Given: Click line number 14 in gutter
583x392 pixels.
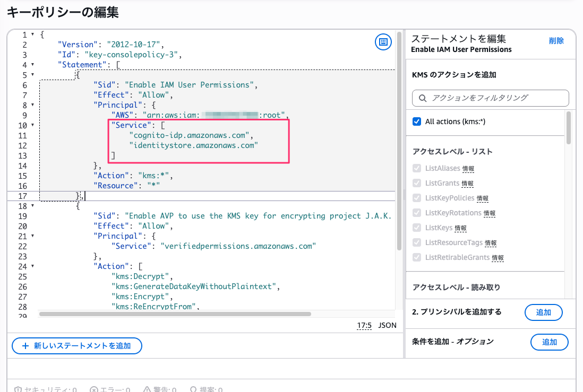Looking at the screenshot, I should (23, 165).
